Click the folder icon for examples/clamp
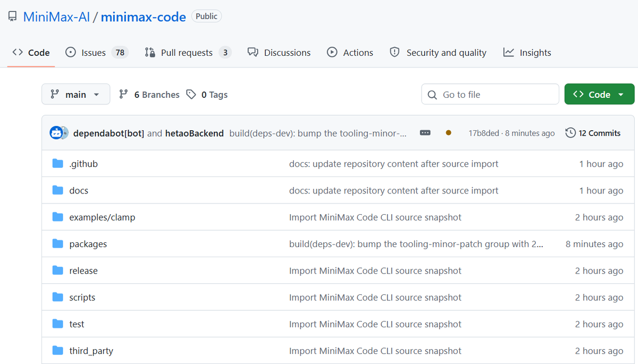Screen dimensions: 638x364 (58, 217)
